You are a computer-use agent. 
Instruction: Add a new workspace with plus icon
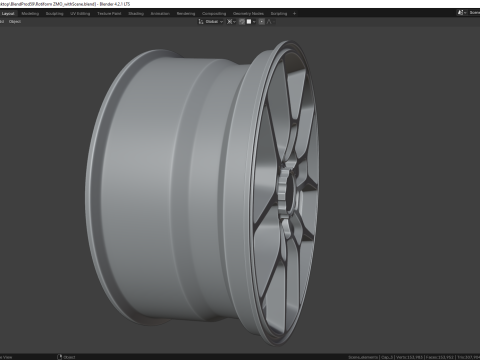click(x=294, y=14)
